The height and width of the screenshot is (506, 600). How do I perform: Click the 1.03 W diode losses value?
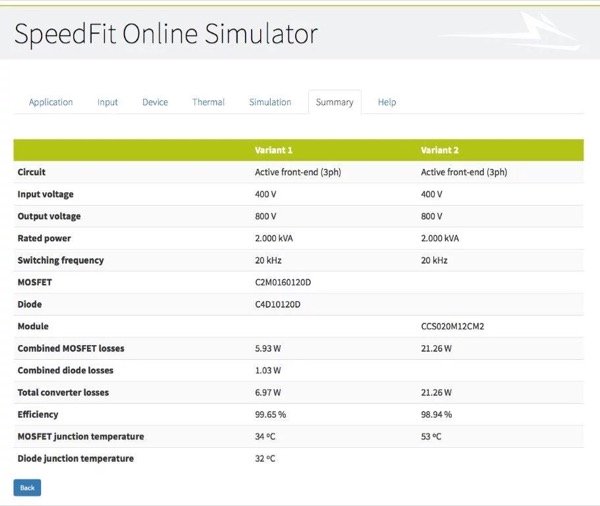pos(268,371)
